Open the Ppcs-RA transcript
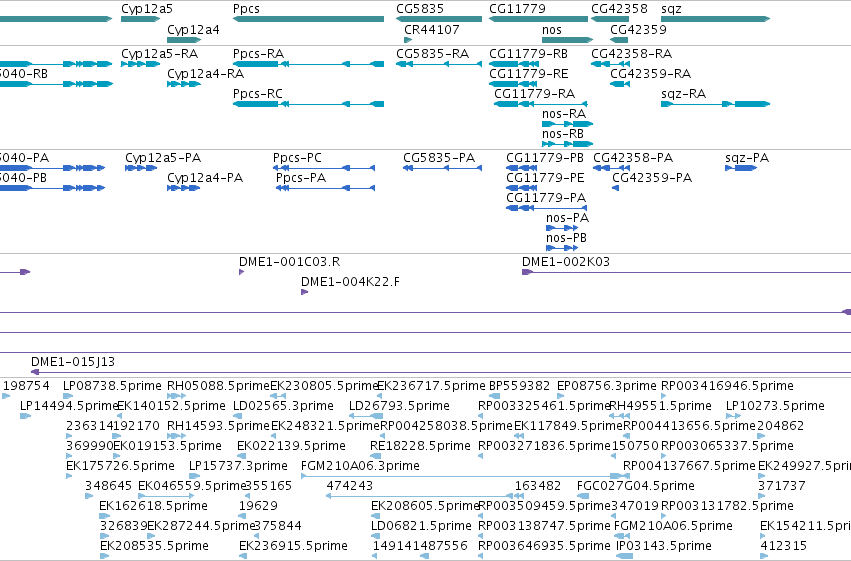Screen dimensions: 851x561 click(x=308, y=64)
